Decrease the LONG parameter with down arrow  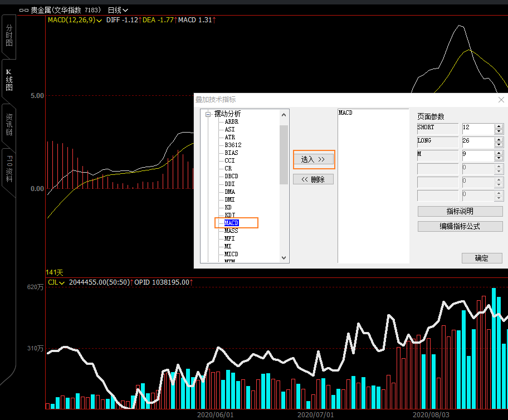point(499,144)
